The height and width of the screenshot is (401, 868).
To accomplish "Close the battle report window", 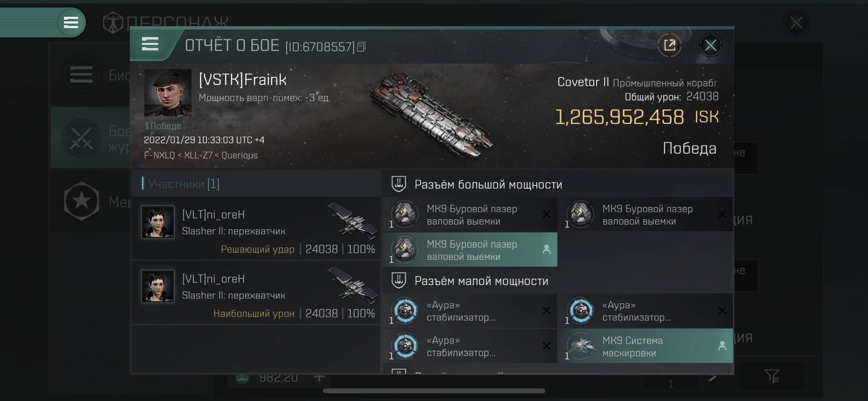I will [710, 45].
